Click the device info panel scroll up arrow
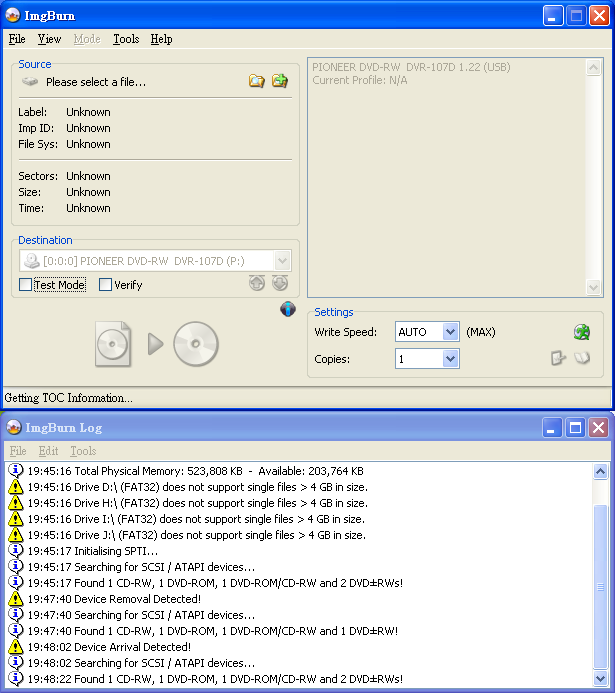Viewport: 615px width, 693px height. (593, 68)
